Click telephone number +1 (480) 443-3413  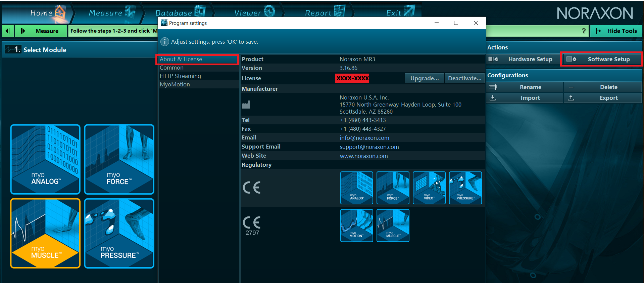coord(363,120)
